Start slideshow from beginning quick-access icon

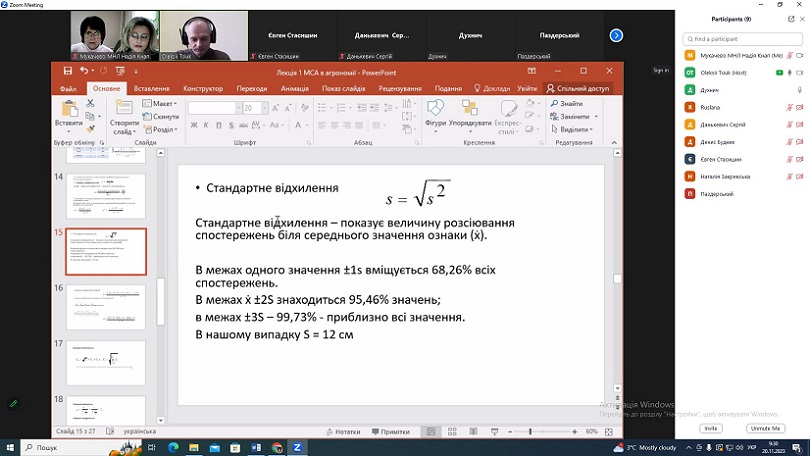[120, 71]
